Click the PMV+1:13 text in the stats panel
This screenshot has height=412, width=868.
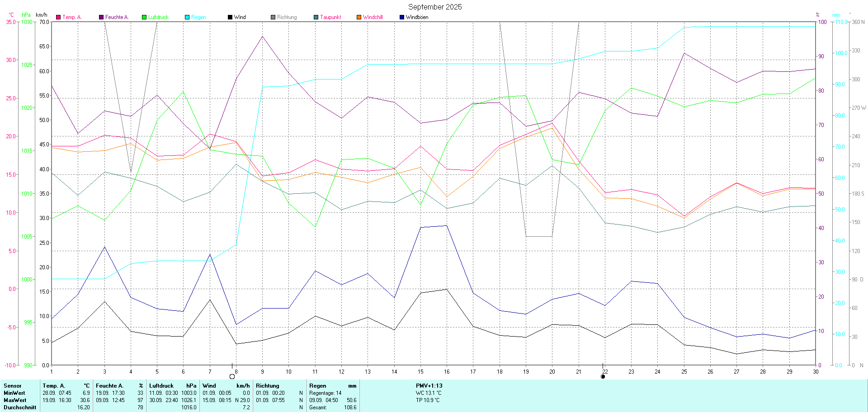click(429, 386)
